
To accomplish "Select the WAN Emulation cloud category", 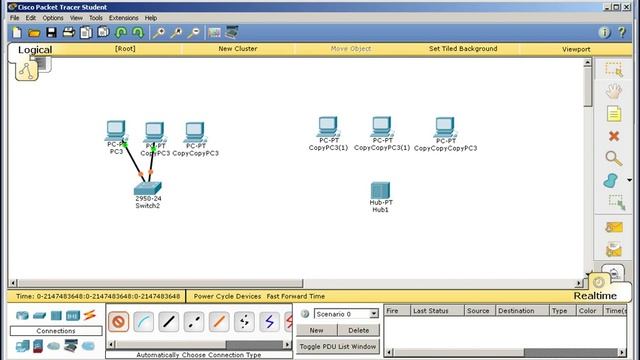I will tap(53, 346).
